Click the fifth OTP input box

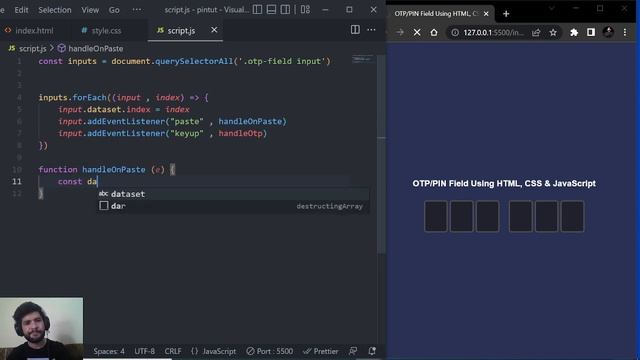pyautogui.click(x=546, y=216)
